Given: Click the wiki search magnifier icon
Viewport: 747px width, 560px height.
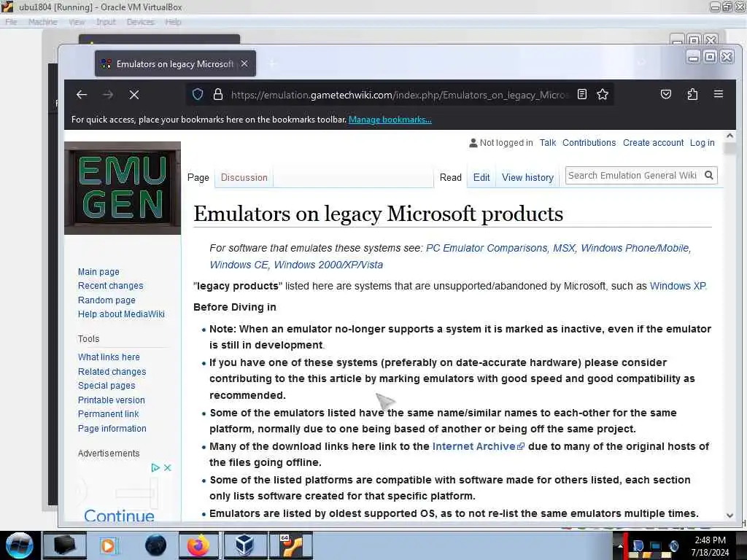Looking at the screenshot, I should pyautogui.click(x=709, y=175).
